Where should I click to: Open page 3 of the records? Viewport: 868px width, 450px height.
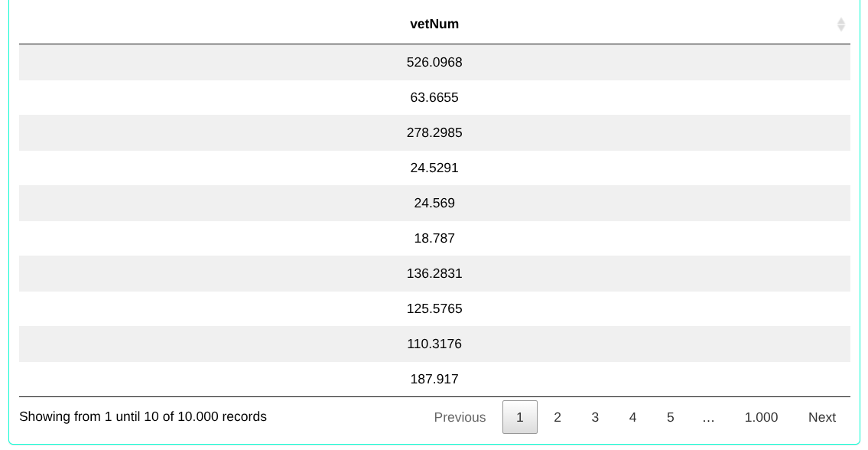tap(595, 417)
